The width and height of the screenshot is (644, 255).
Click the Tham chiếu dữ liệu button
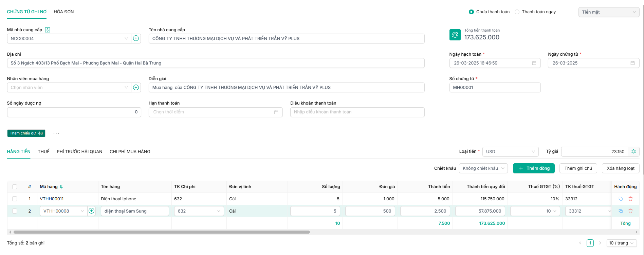click(x=26, y=133)
